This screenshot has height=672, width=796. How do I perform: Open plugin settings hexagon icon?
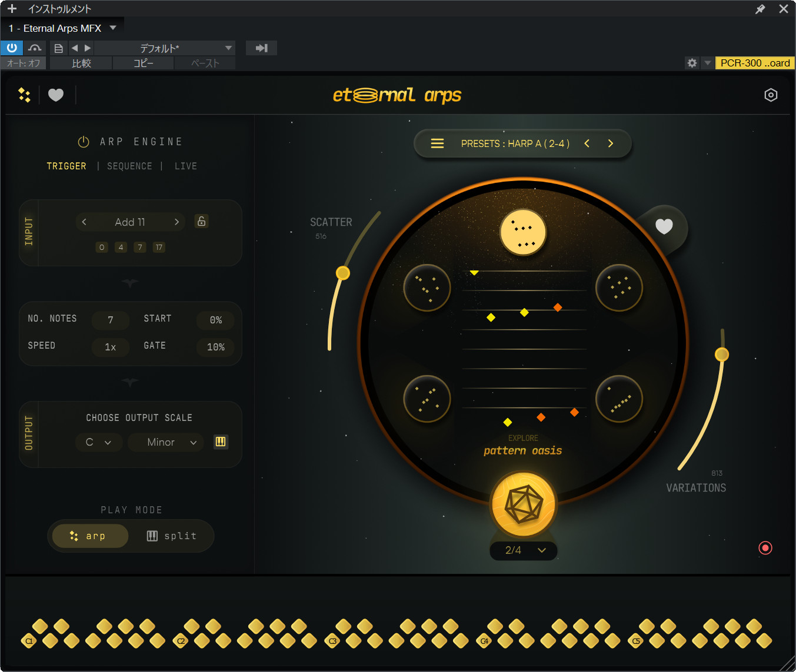tap(771, 95)
